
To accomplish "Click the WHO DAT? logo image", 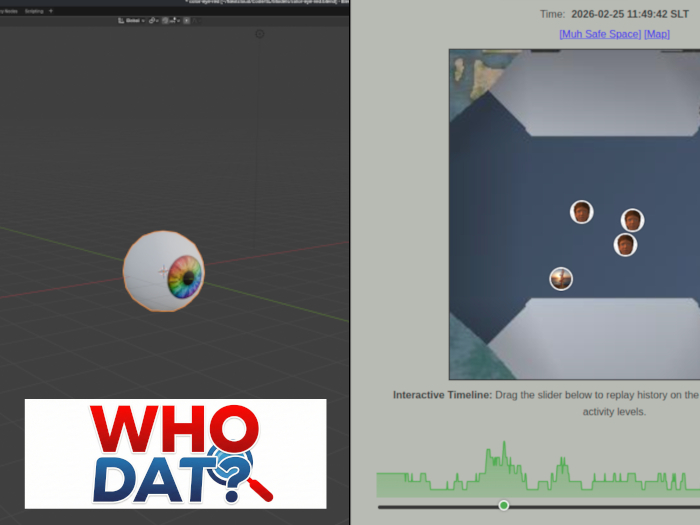I will pyautogui.click(x=175, y=454).
